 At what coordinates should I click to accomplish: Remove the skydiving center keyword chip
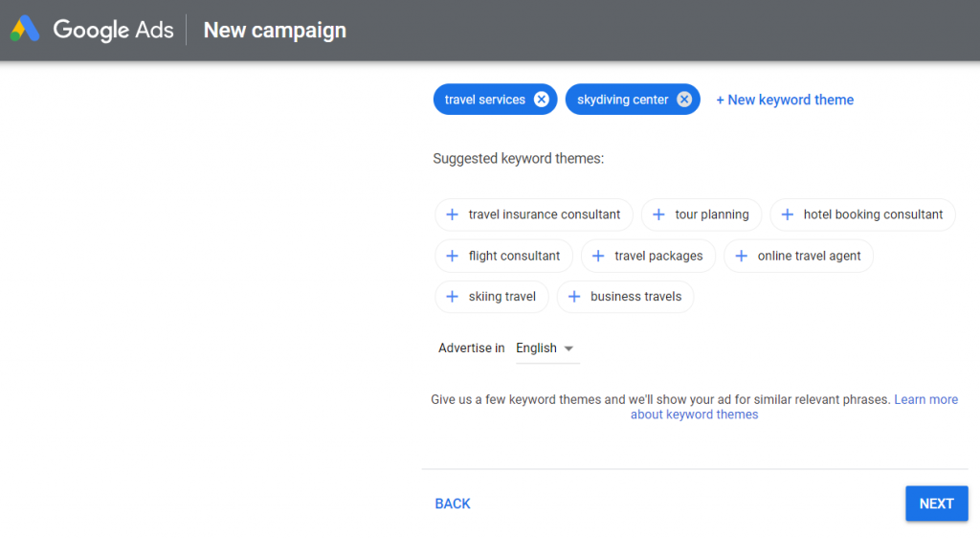click(x=684, y=100)
